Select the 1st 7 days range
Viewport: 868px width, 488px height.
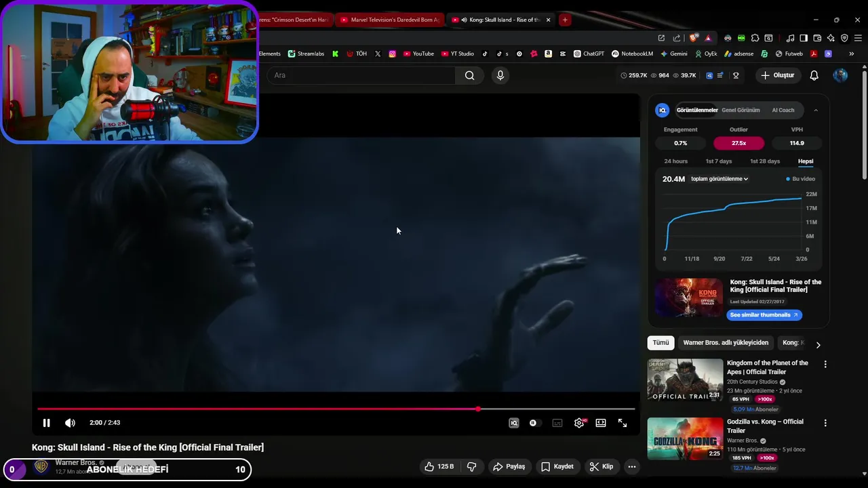click(x=719, y=161)
